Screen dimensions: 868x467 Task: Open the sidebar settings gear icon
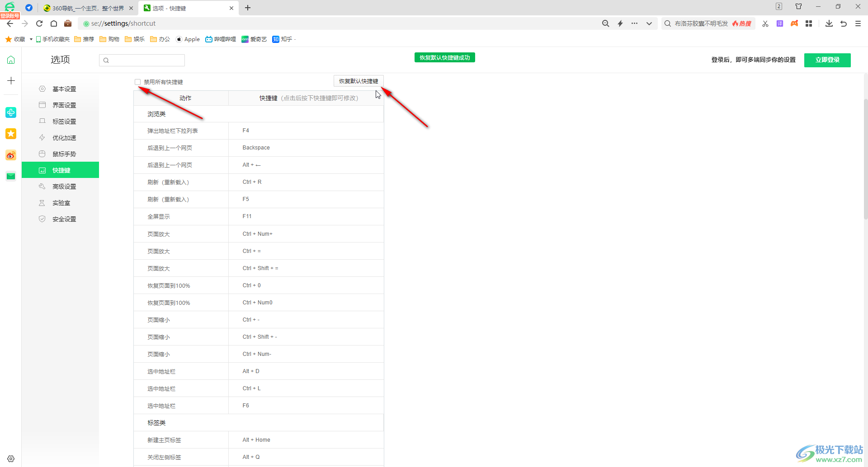point(11,459)
